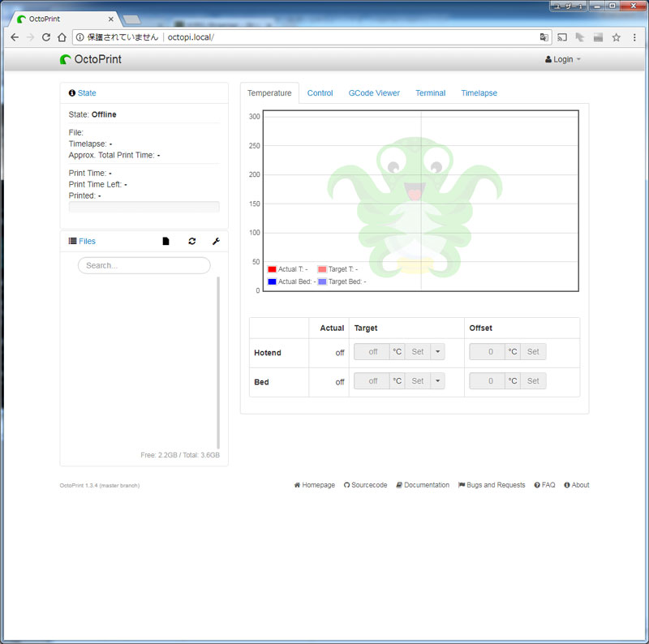Screen dimensions: 649x644
Task: Click Set button for Bed target
Action: (418, 380)
